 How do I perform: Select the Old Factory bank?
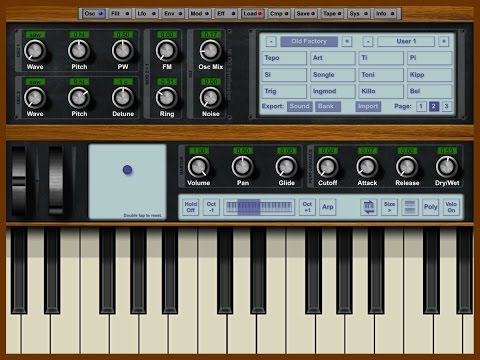click(x=309, y=41)
